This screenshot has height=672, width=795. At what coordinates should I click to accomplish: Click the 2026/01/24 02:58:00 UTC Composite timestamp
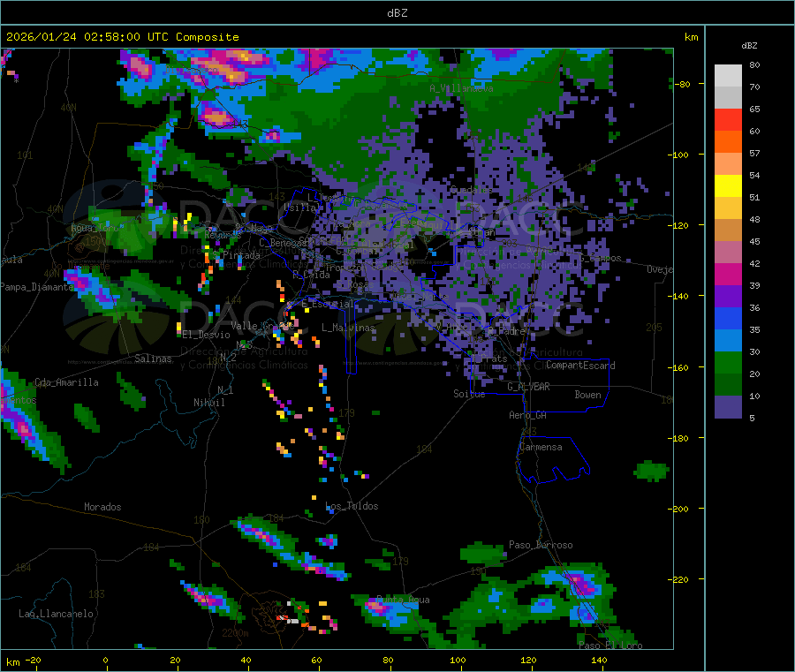122,37
